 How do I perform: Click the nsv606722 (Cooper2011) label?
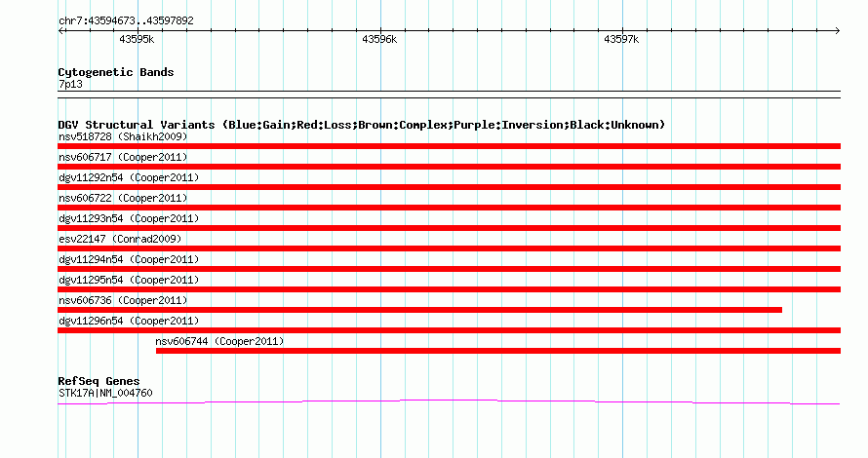[x=123, y=198]
